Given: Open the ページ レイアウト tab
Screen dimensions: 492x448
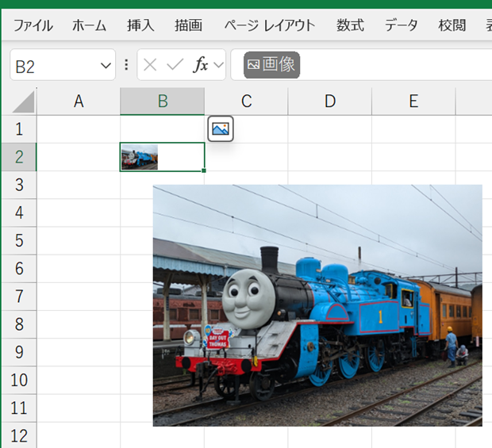Looking at the screenshot, I should (x=270, y=25).
